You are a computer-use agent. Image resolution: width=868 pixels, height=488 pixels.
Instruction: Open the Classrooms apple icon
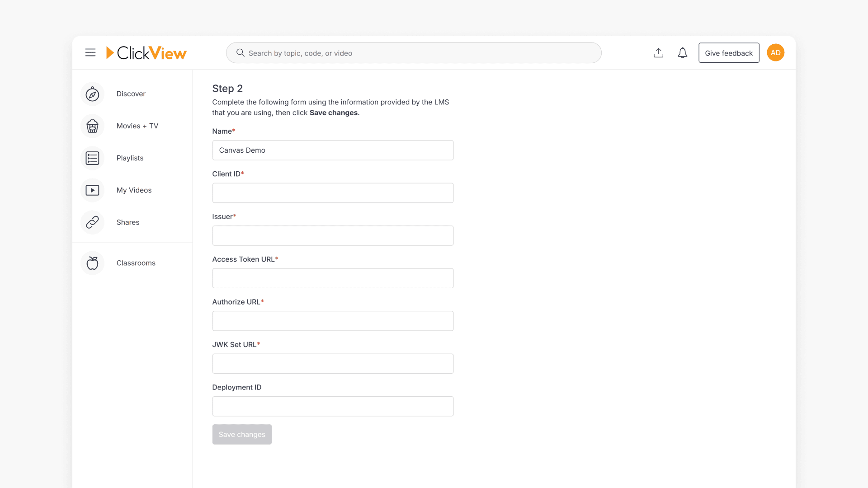[x=92, y=263]
